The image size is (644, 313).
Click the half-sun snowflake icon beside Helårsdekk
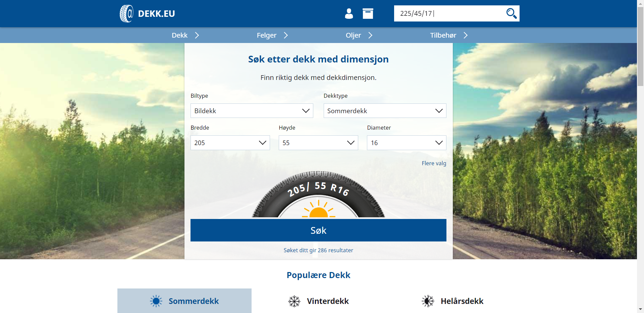[428, 301]
